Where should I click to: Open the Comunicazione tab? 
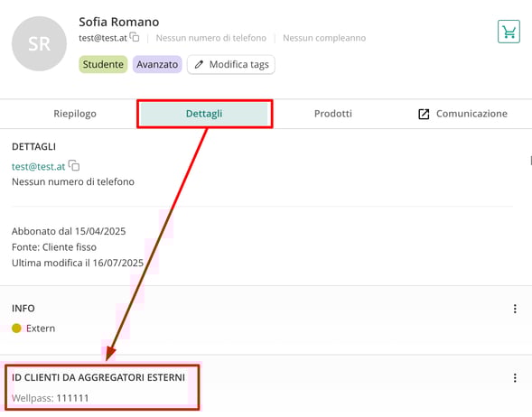[462, 114]
